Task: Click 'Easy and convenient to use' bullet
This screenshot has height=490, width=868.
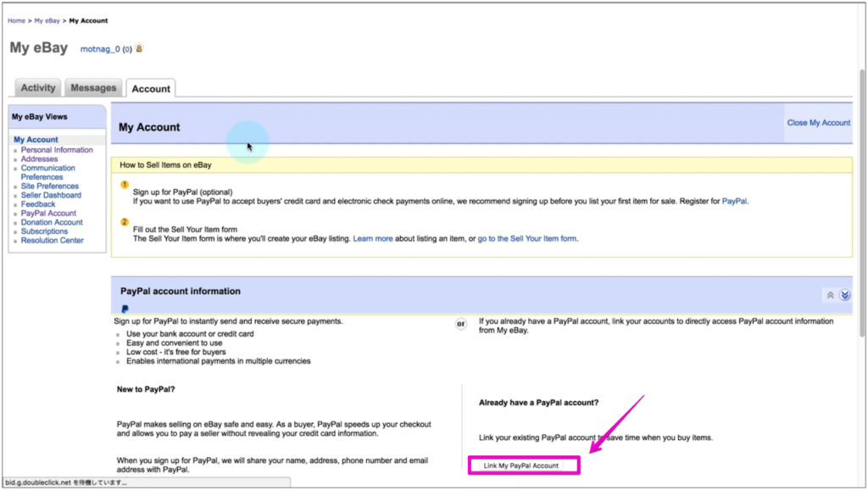Action: coord(174,342)
